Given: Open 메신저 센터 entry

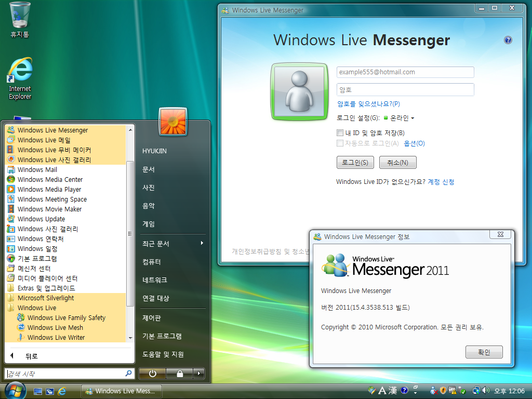Looking at the screenshot, I should 65,268.
